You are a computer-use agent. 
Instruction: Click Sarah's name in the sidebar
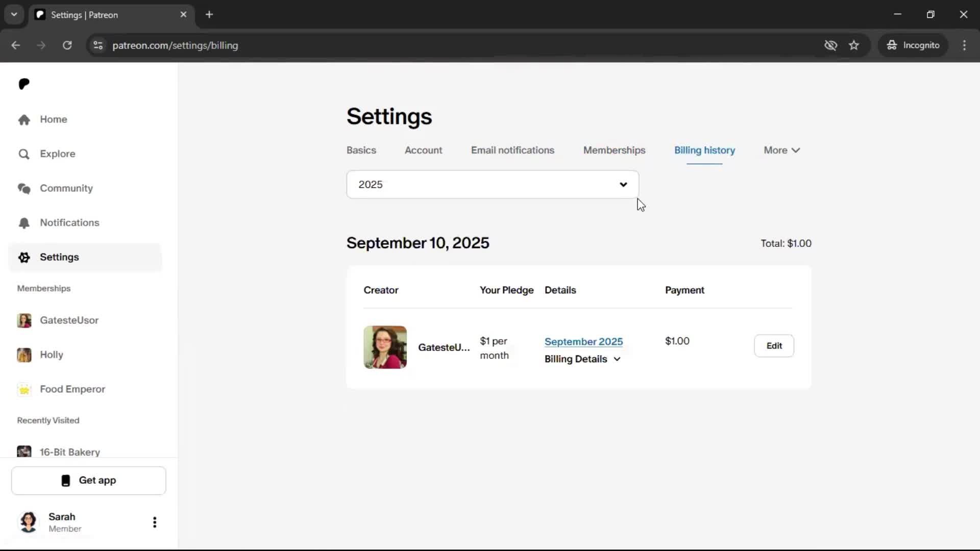(62, 517)
